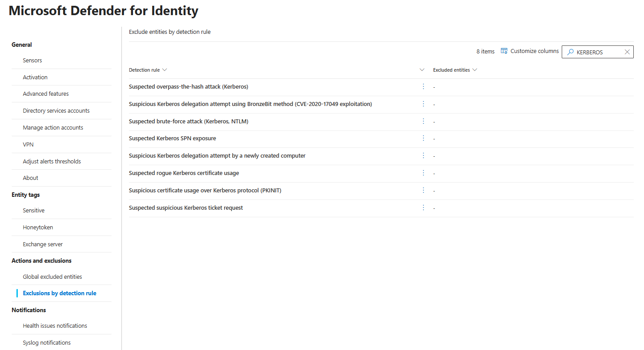Click the chevron left of Excluded entities column
This screenshot has width=644, height=350.
point(422,70)
